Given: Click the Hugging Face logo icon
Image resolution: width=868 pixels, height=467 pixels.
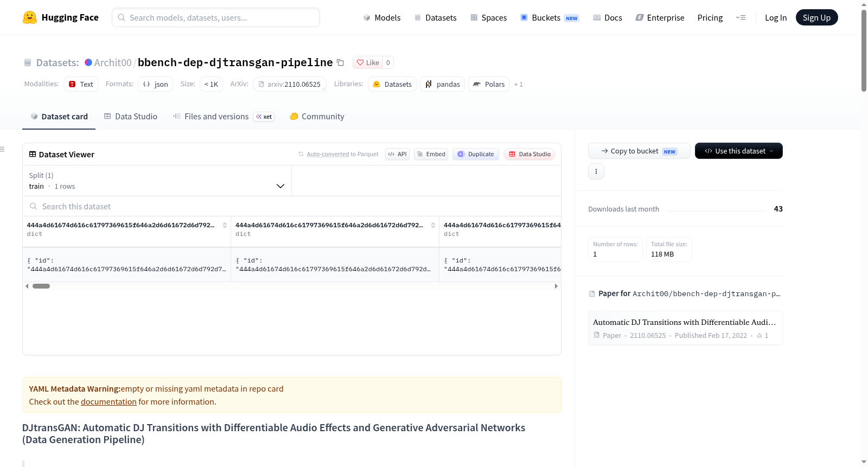Looking at the screenshot, I should [x=30, y=17].
